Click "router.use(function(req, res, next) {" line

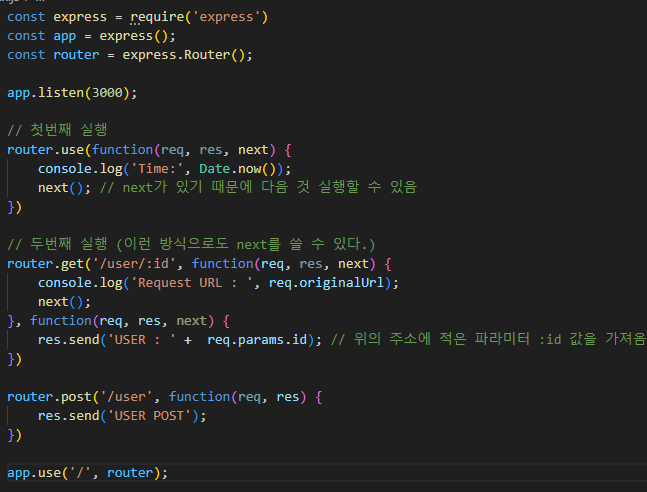(x=149, y=150)
